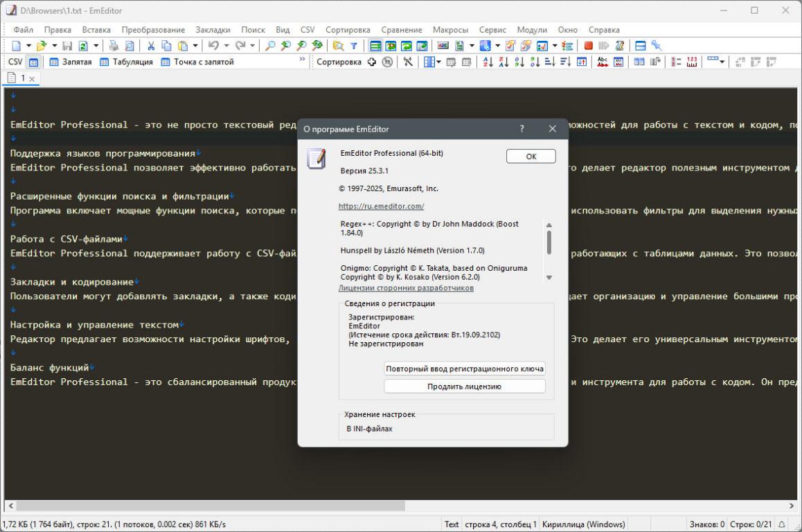This screenshot has height=532, width=802.
Task: Open the ru.emeditor.com link
Action: click(x=381, y=206)
